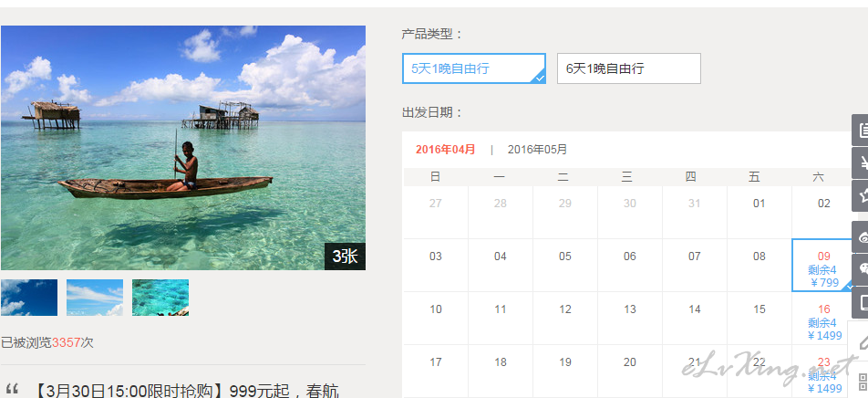Viewport: 868px width, 398px height.
Task: Click the 出发日期 label
Action: point(432,112)
